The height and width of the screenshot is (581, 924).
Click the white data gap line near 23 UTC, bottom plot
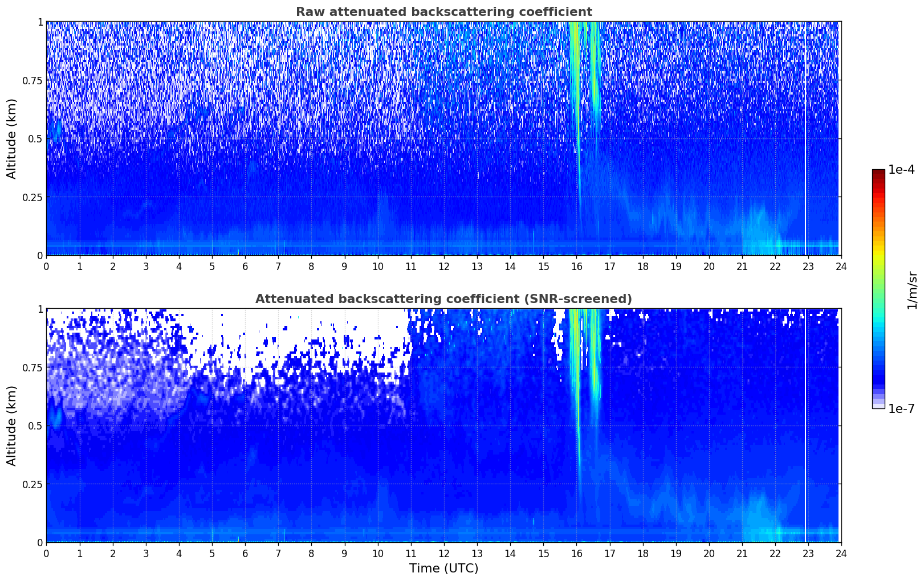[805, 425]
